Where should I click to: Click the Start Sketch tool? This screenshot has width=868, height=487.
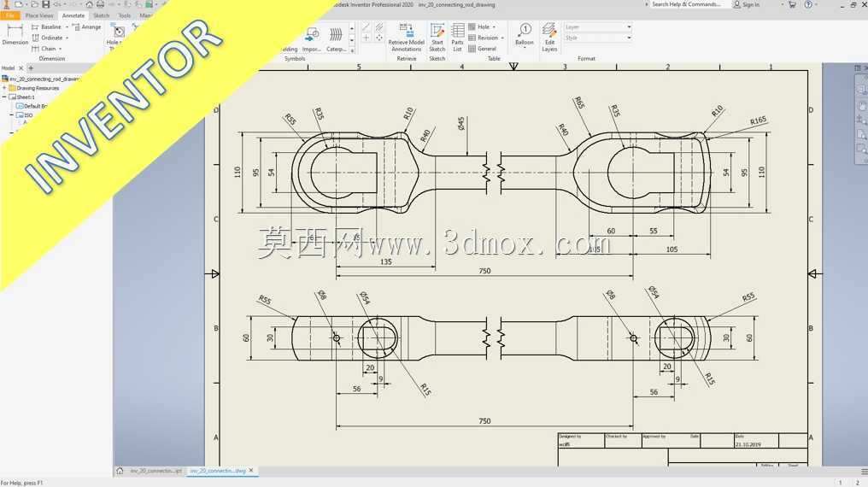(437, 38)
